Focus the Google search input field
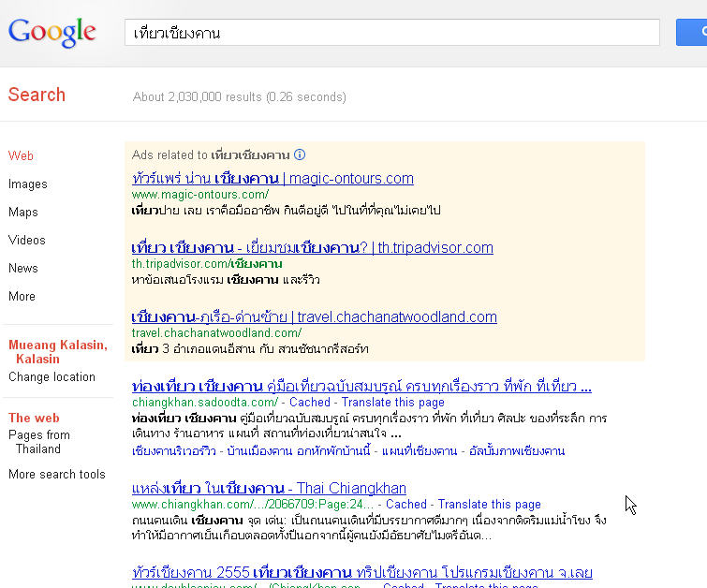Image resolution: width=707 pixels, height=588 pixels. tap(391, 33)
